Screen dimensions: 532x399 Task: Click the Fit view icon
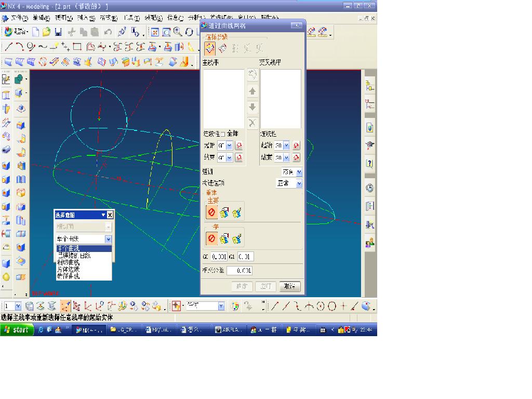(x=155, y=32)
